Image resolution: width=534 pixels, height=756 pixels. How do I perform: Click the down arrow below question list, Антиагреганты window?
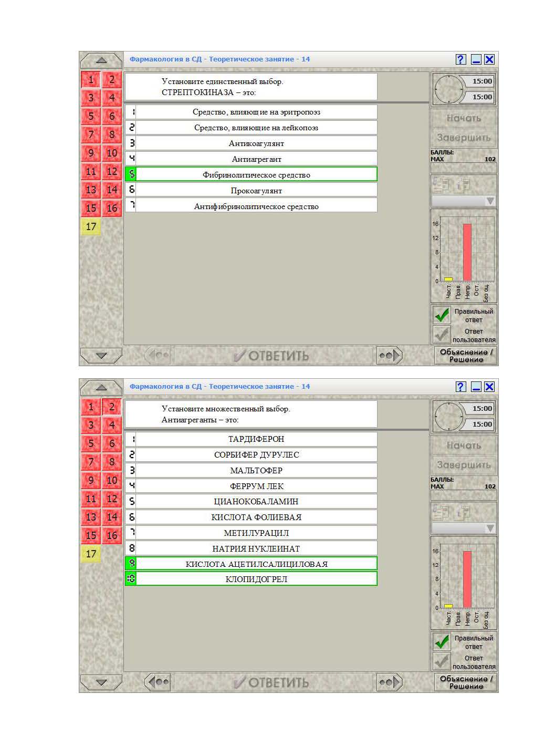(x=101, y=682)
